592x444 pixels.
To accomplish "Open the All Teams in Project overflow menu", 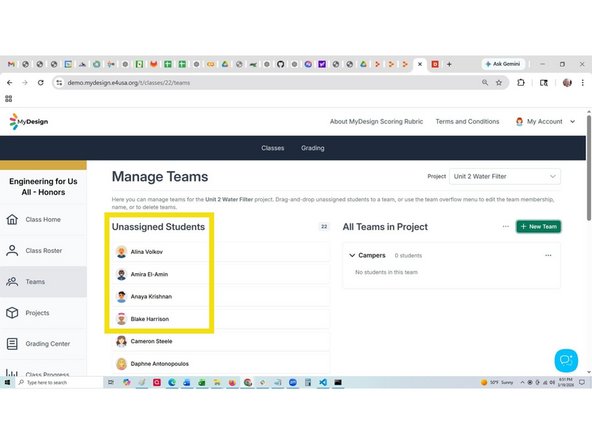I will [506, 227].
